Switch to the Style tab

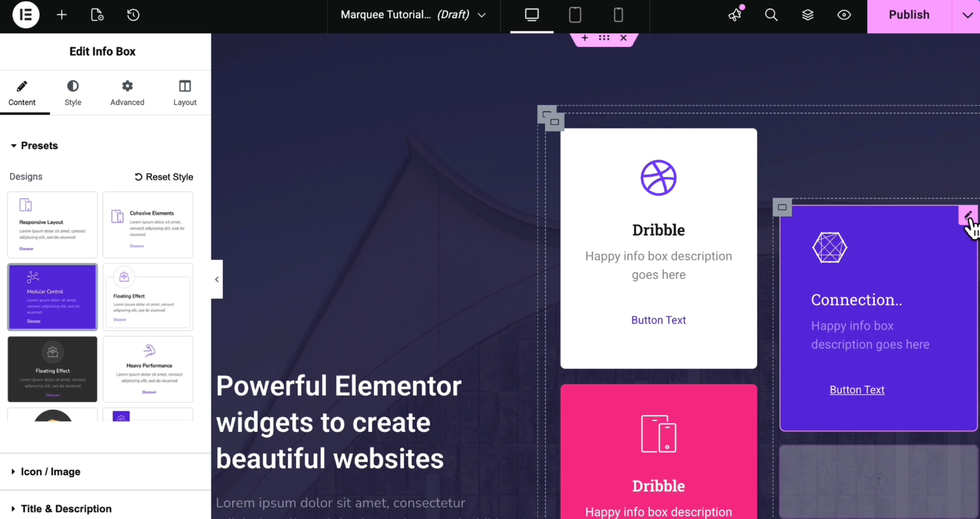[x=73, y=93]
